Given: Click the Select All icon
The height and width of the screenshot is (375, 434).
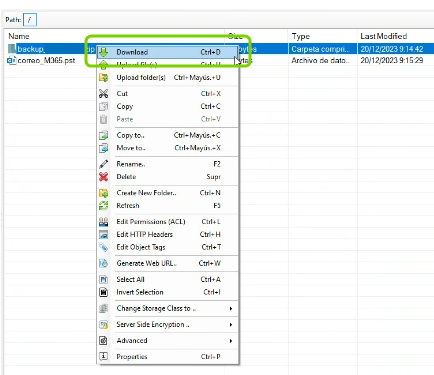Looking at the screenshot, I should [x=104, y=279].
